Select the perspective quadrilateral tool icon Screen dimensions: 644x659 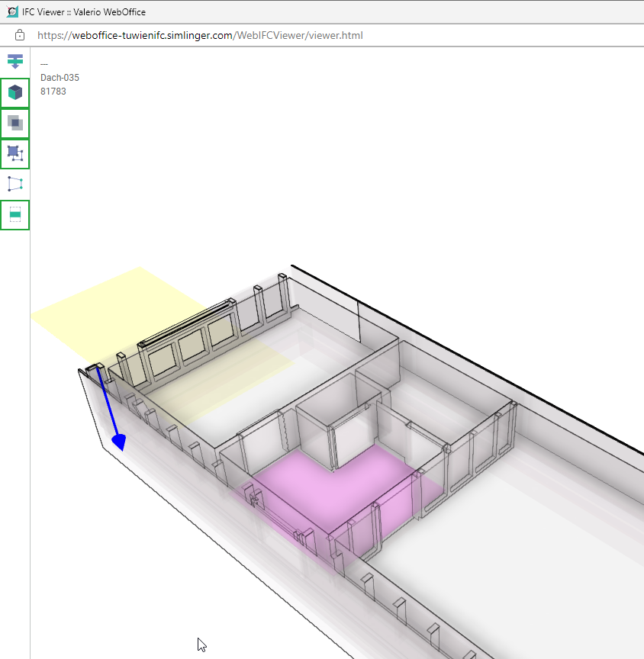coord(15,184)
